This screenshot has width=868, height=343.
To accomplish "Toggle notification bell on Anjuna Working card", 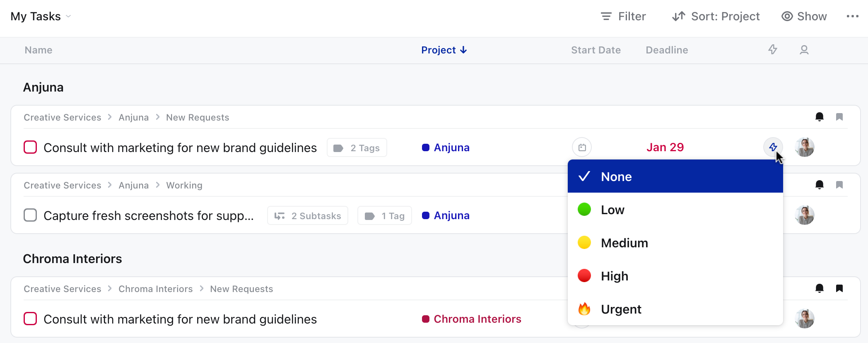I will click(819, 185).
